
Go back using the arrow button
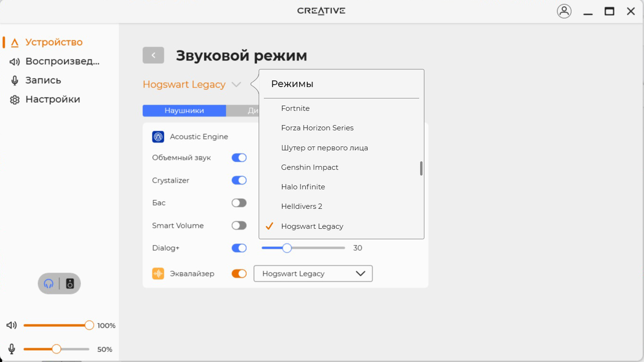tap(153, 55)
